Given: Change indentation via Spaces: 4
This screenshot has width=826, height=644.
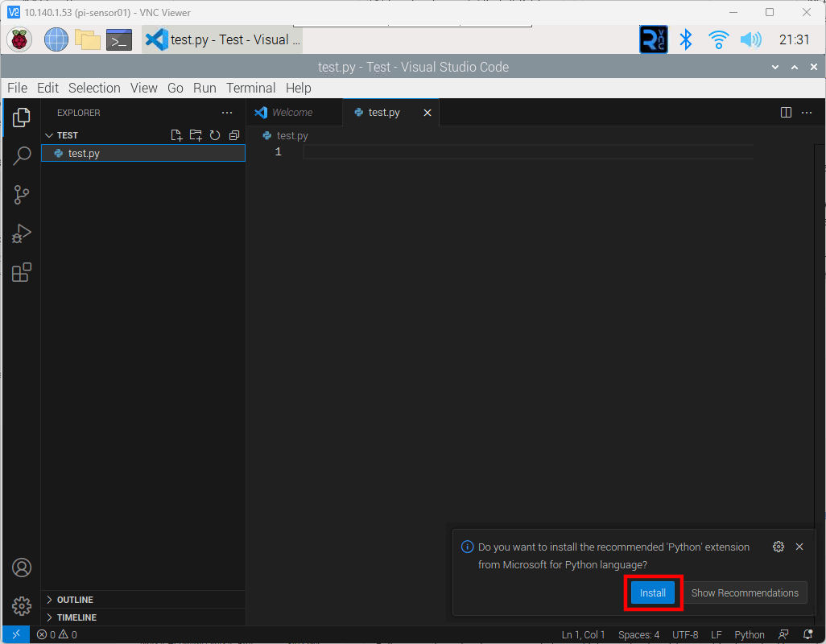Looking at the screenshot, I should pos(638,634).
